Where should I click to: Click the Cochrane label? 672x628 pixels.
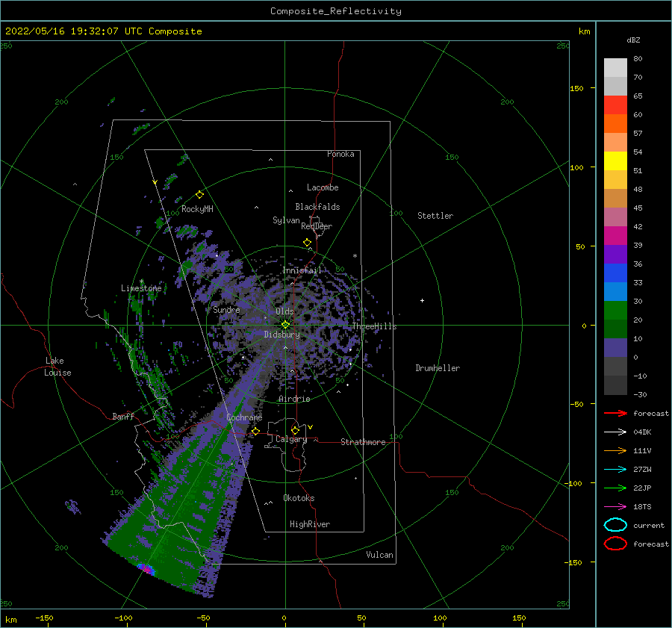pos(244,417)
